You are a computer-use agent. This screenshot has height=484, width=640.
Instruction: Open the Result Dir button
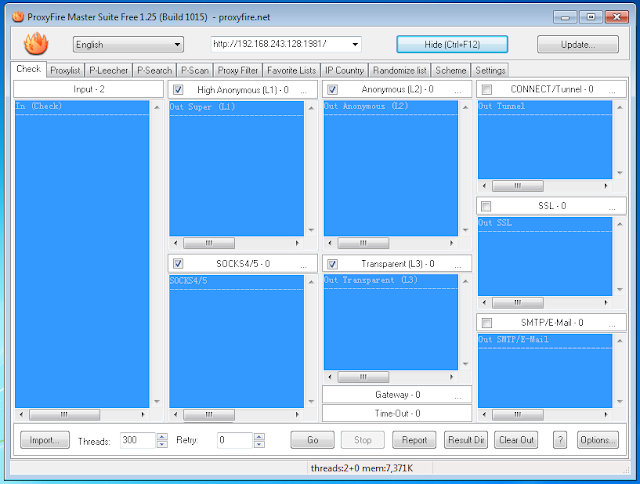(x=466, y=440)
